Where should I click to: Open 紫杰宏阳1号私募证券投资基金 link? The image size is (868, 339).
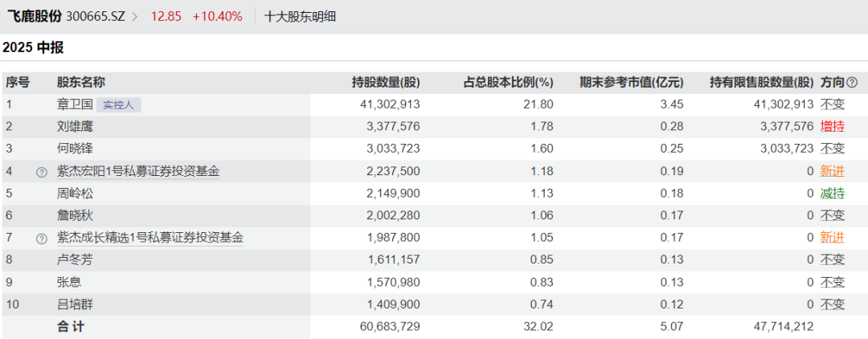pos(138,171)
